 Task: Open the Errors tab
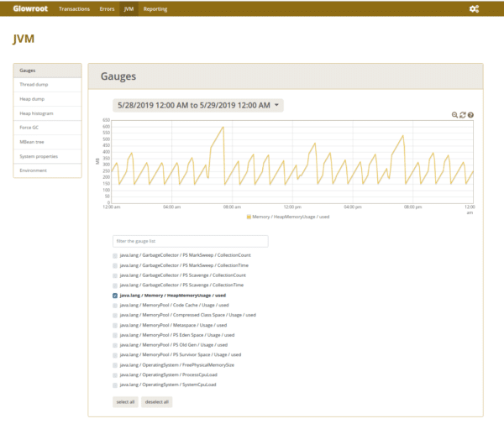[107, 8]
